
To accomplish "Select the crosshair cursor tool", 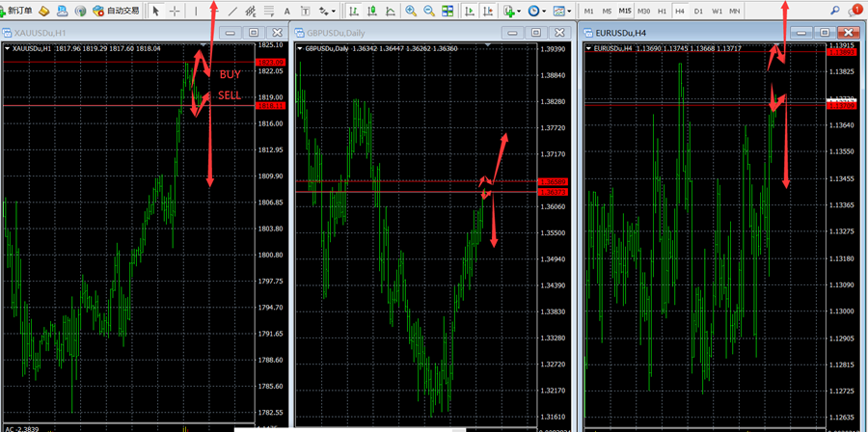I will [x=175, y=11].
